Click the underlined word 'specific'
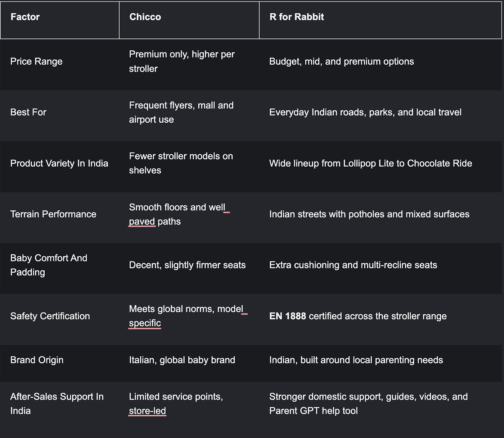The width and height of the screenshot is (504, 438). (145, 323)
